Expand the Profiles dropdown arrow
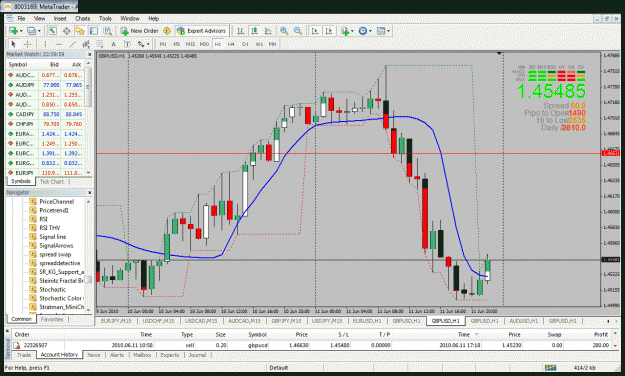The height and width of the screenshot is (376, 625). point(39,31)
